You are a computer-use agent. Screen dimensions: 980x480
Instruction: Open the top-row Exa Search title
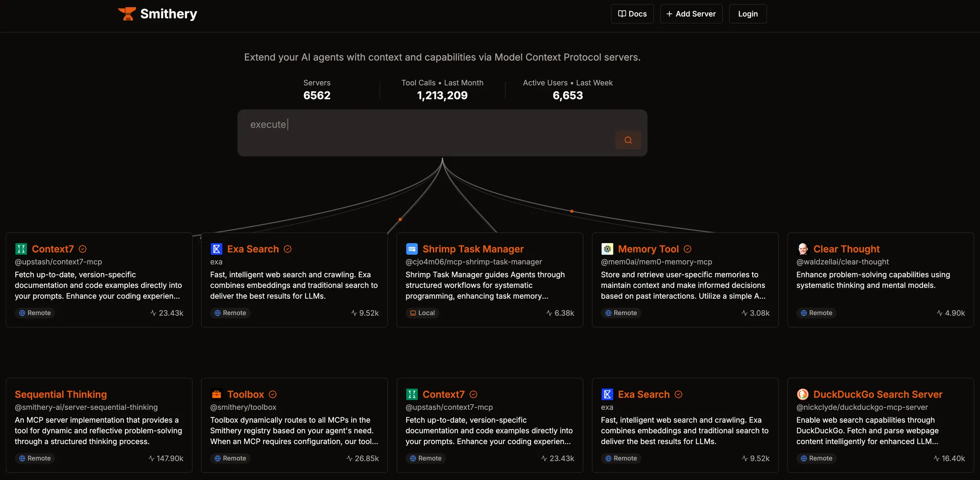pyautogui.click(x=253, y=249)
